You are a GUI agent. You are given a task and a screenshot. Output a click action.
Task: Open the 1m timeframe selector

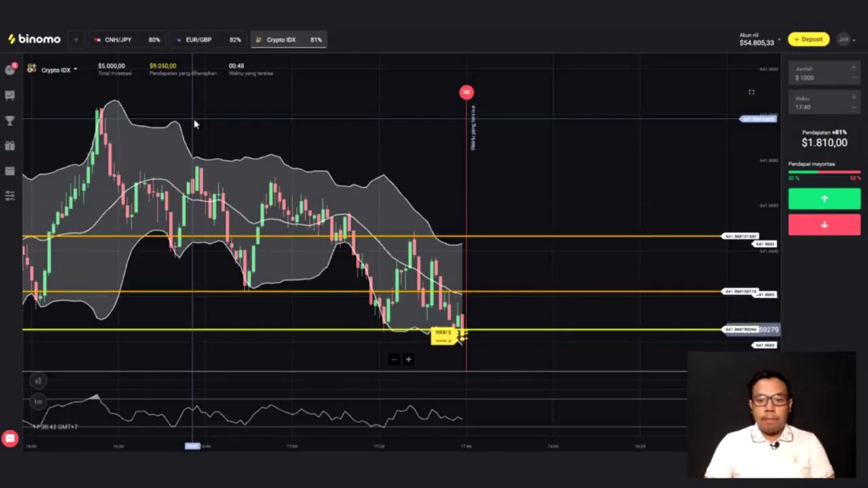(x=38, y=402)
